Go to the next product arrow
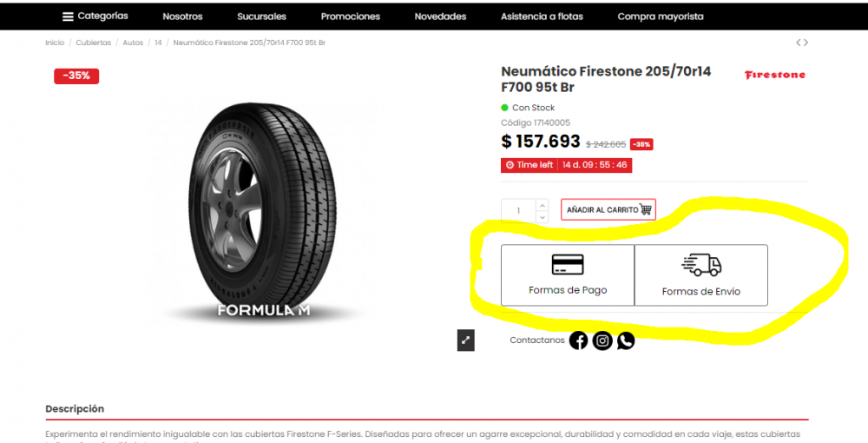This screenshot has height=443, width=868. 806,43
